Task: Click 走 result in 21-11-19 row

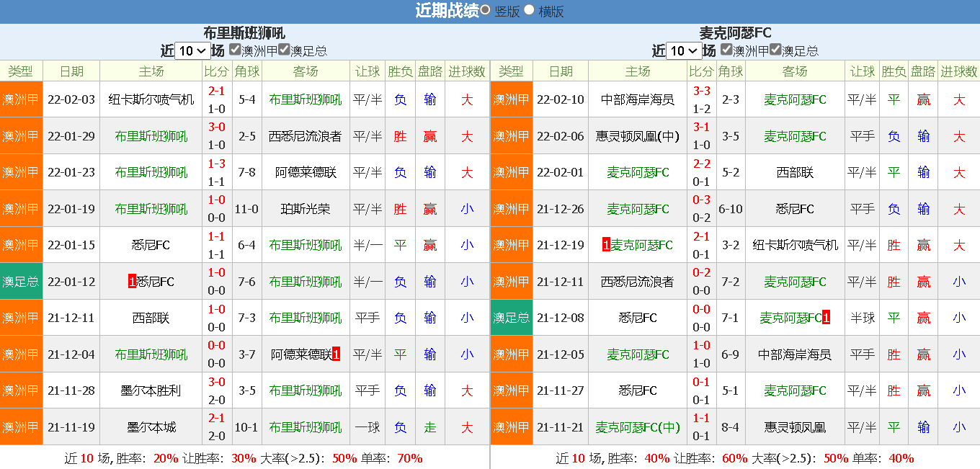Action: tap(430, 427)
